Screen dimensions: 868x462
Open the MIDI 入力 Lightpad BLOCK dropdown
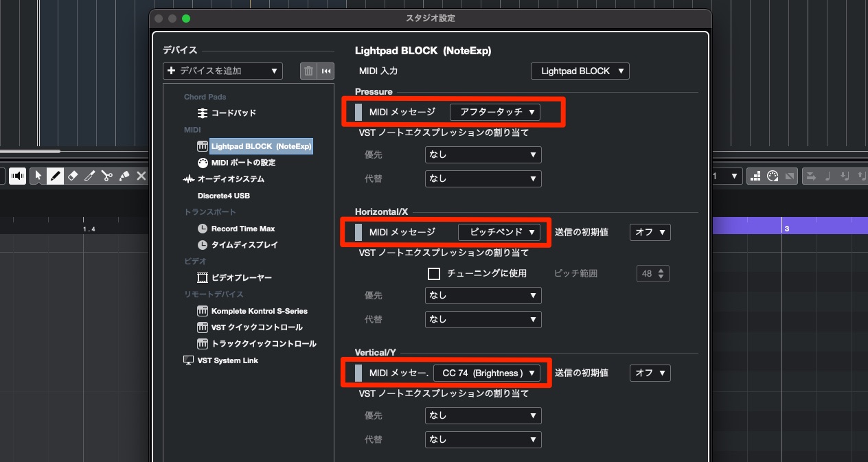pyautogui.click(x=580, y=71)
